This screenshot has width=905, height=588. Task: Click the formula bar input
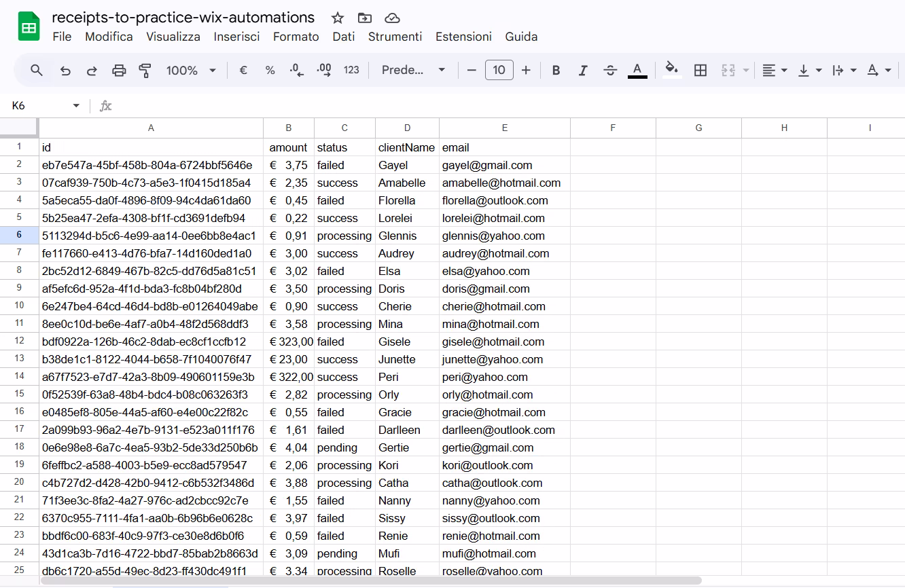[510, 106]
